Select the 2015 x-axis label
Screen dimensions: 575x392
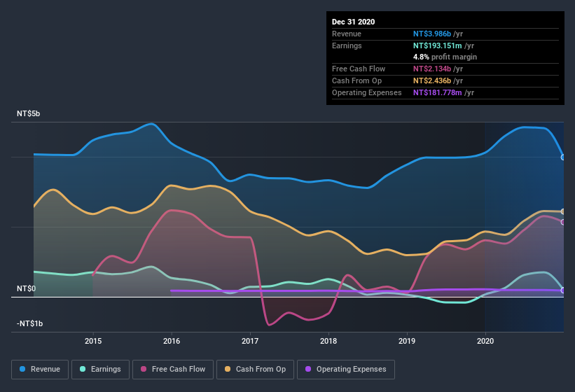[x=93, y=341]
